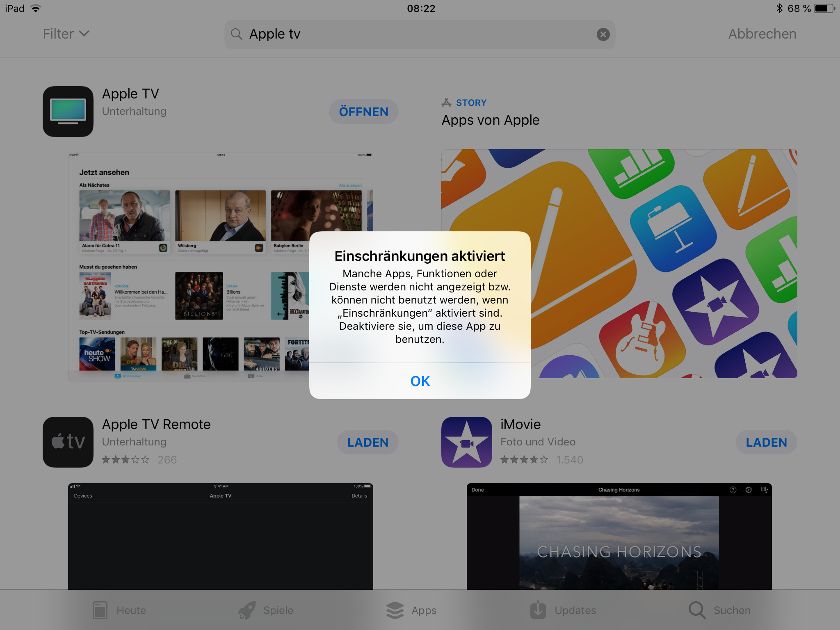
Task: Open the Filter dropdown
Action: 66,34
